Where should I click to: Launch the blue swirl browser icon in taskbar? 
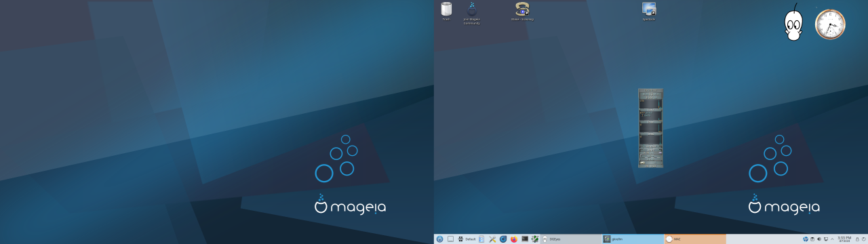point(503,239)
